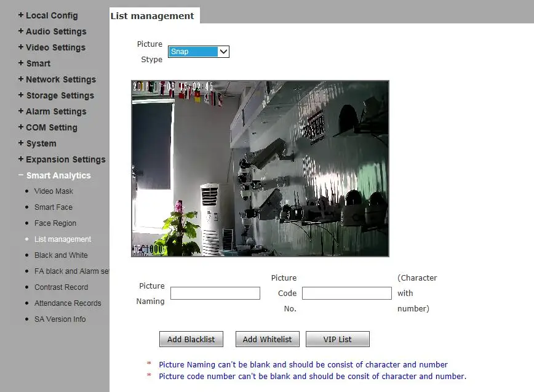
Task: Collapse the Smart Analytics section
Action: [55, 175]
